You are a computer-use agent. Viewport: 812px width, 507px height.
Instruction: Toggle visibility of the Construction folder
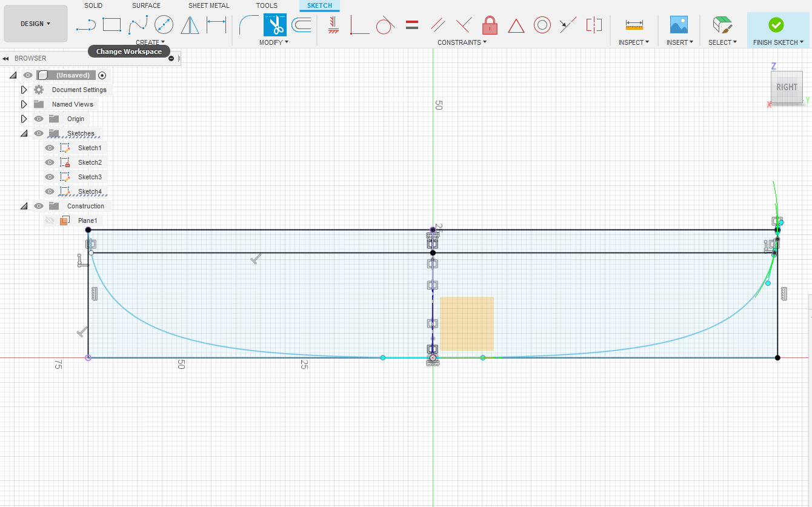point(39,206)
